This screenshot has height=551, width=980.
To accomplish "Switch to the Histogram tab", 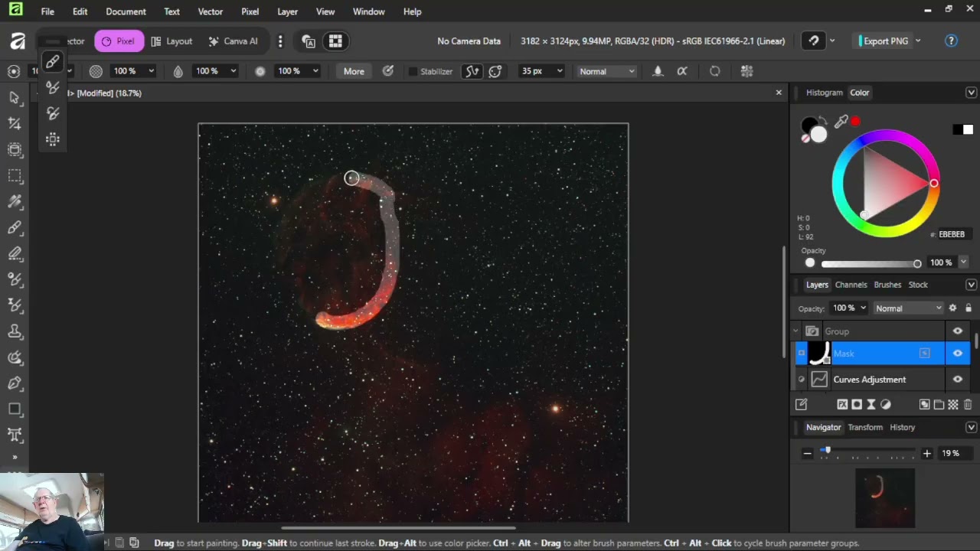I will coord(824,93).
